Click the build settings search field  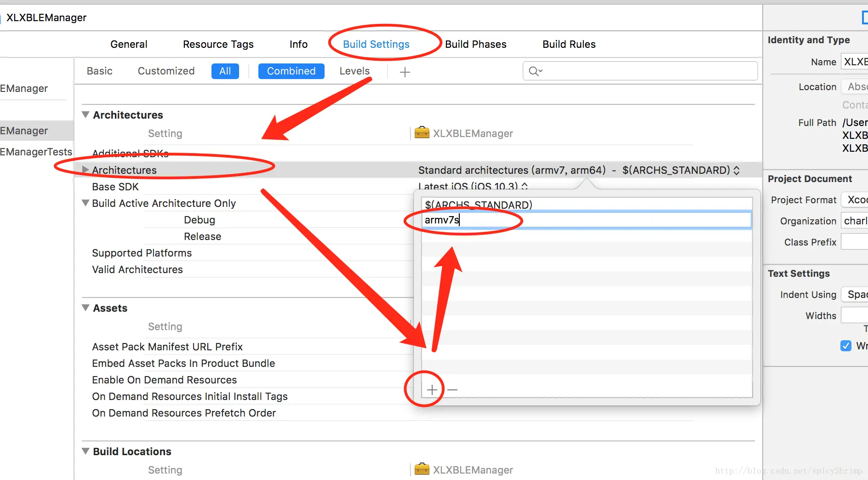click(640, 71)
